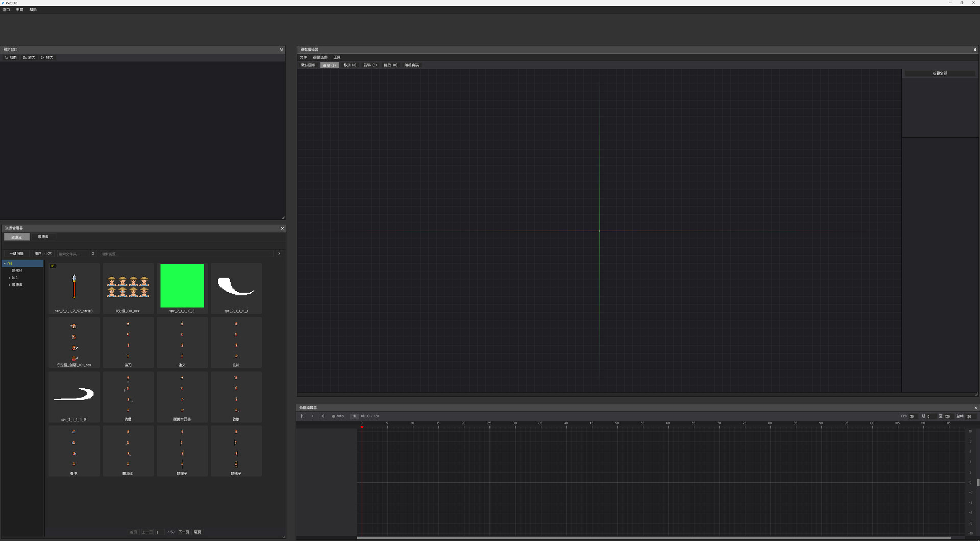Select the DefRes folder
Screen dimensions: 980x541
click(17, 271)
